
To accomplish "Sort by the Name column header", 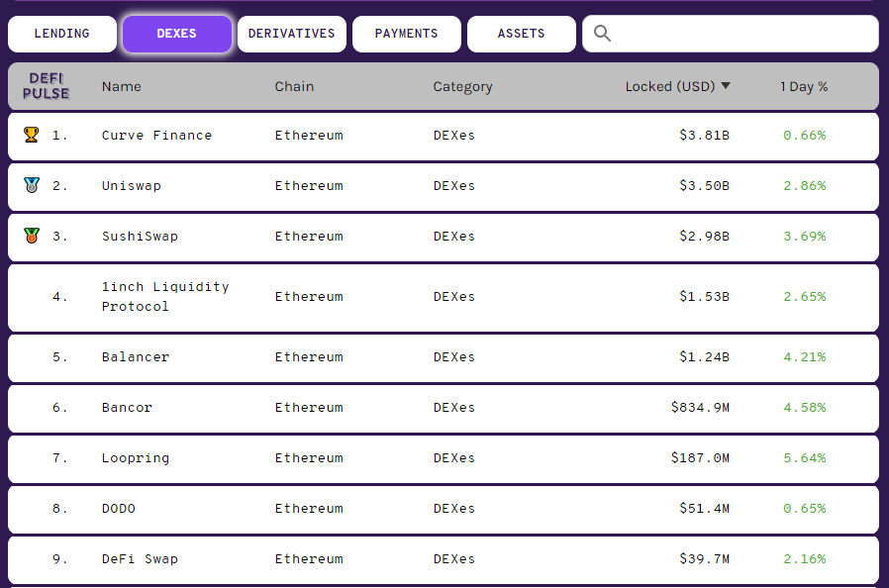I will click(x=122, y=86).
